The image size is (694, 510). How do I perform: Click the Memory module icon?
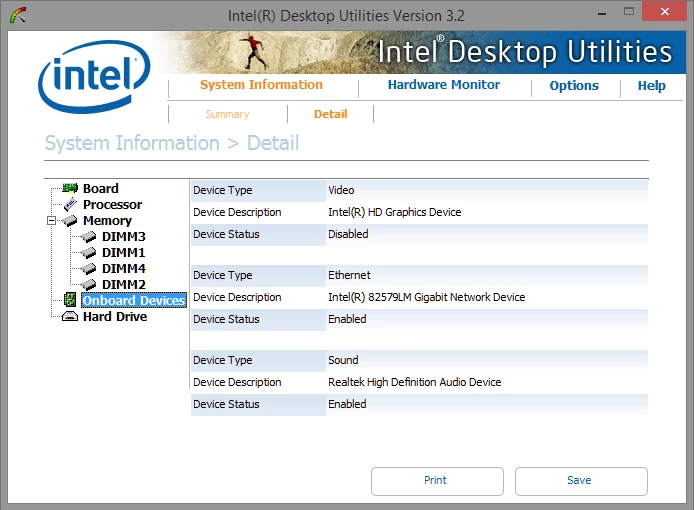[70, 220]
